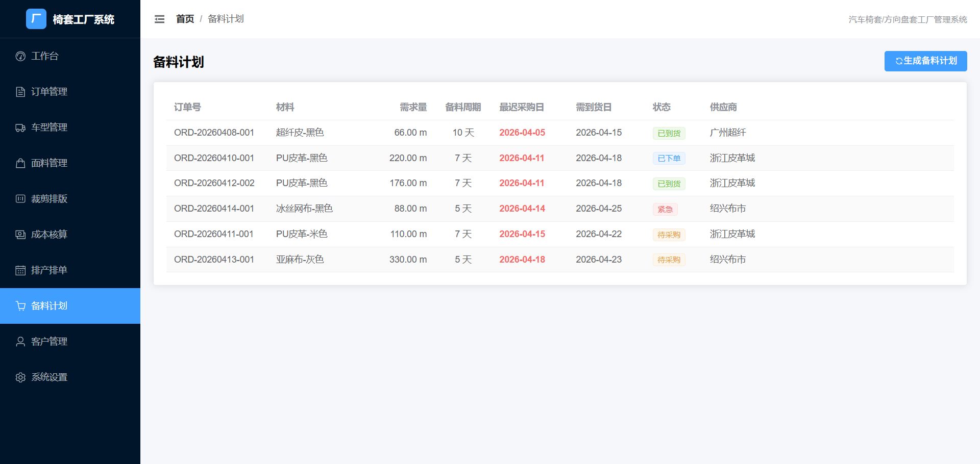Click the 客户管理 user icon
The image size is (980, 464).
(20, 342)
